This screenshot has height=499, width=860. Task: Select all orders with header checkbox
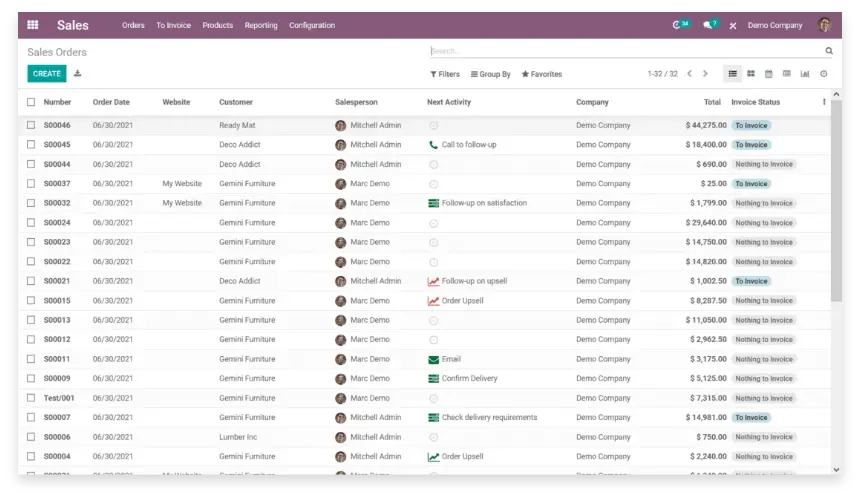(x=31, y=102)
